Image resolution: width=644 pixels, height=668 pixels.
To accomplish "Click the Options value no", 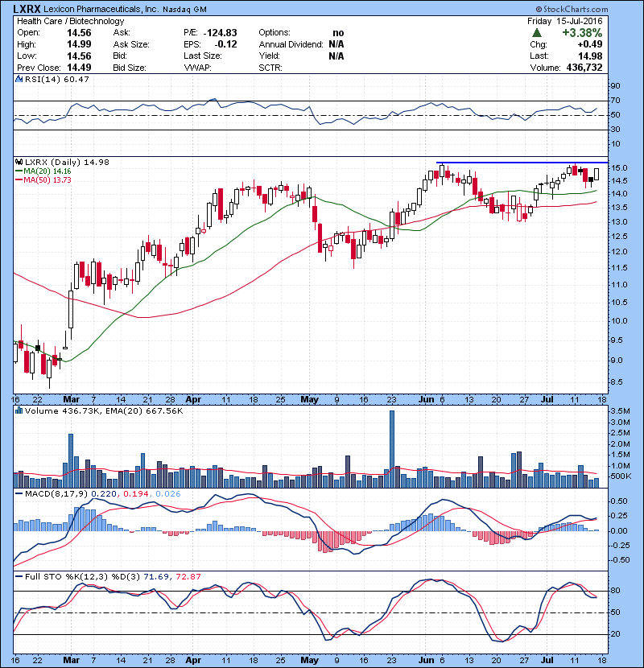I will (338, 33).
